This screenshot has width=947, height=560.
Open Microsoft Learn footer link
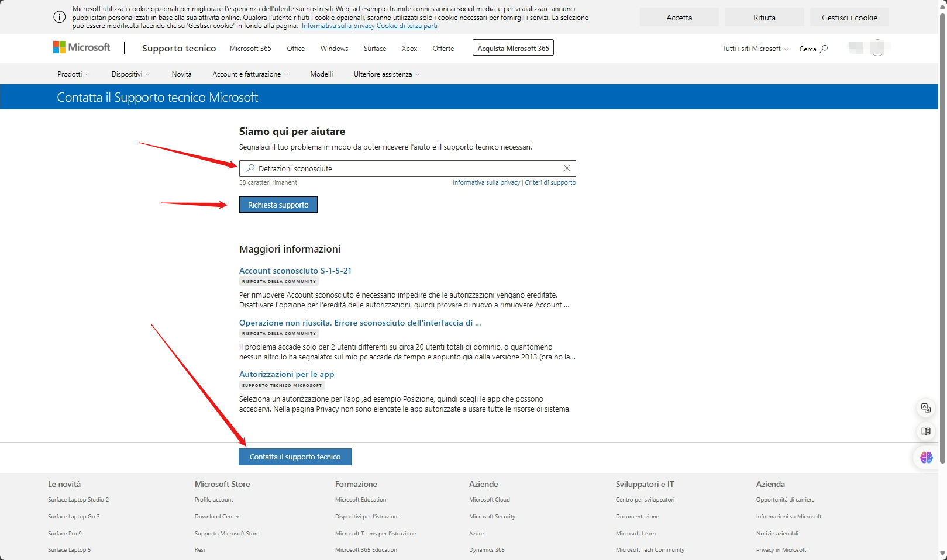636,534
